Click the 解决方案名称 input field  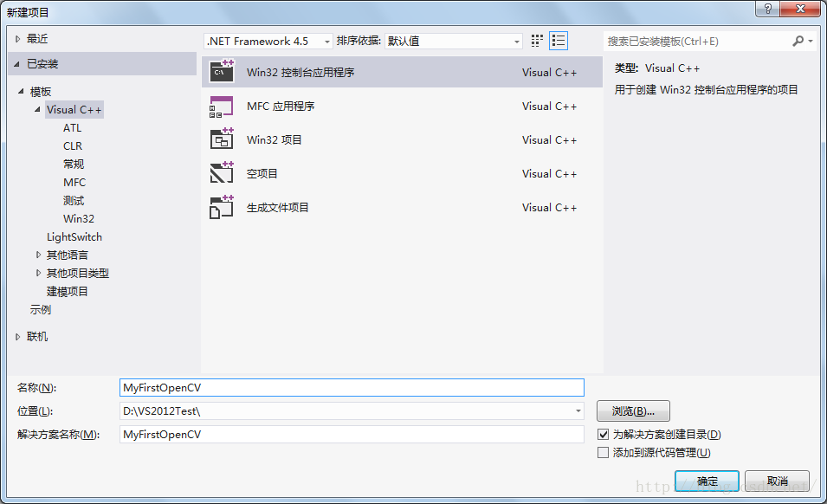tap(352, 435)
